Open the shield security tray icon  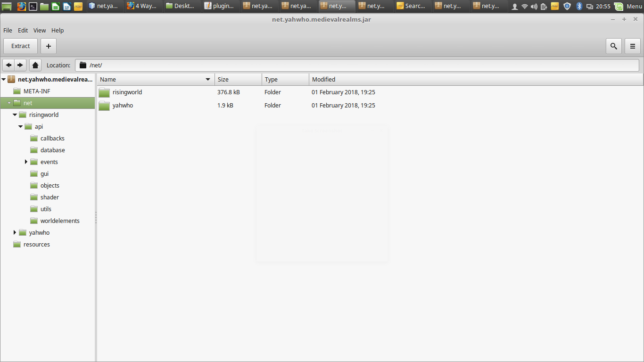(567, 6)
